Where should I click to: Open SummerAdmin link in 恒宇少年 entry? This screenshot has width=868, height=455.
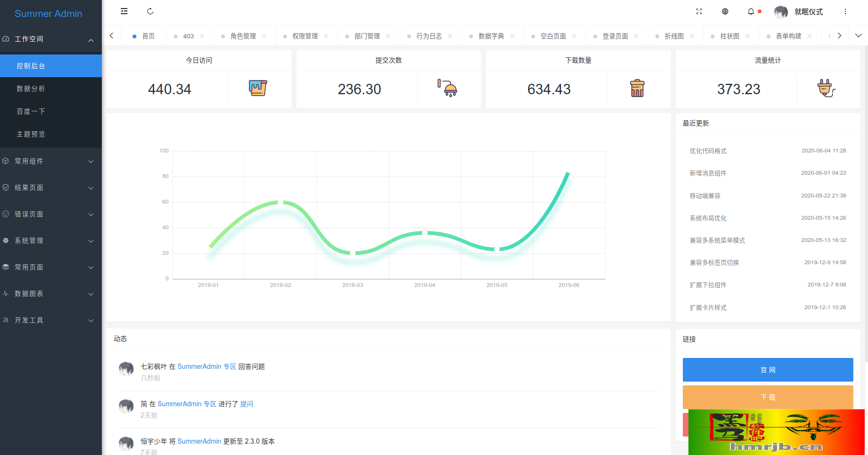(199, 441)
